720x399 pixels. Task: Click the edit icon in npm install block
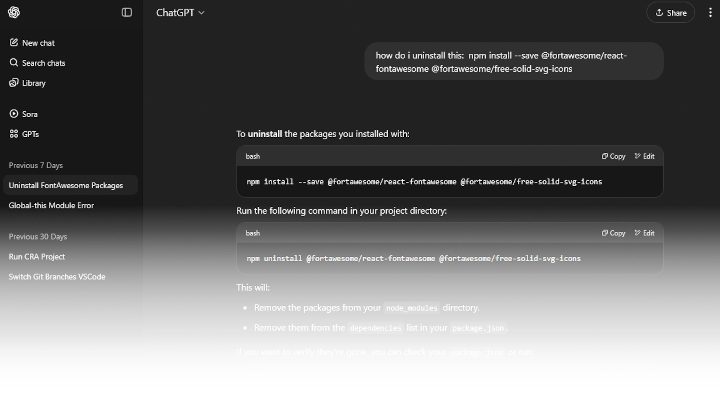pos(637,156)
